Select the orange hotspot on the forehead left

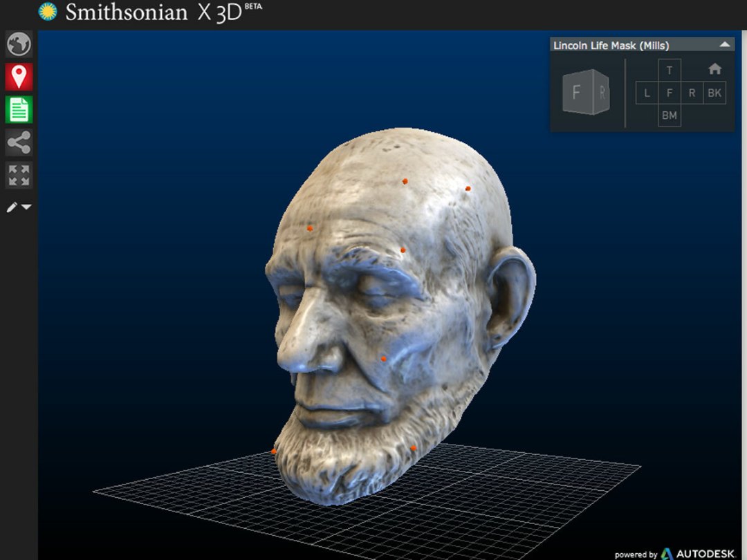pyautogui.click(x=310, y=229)
